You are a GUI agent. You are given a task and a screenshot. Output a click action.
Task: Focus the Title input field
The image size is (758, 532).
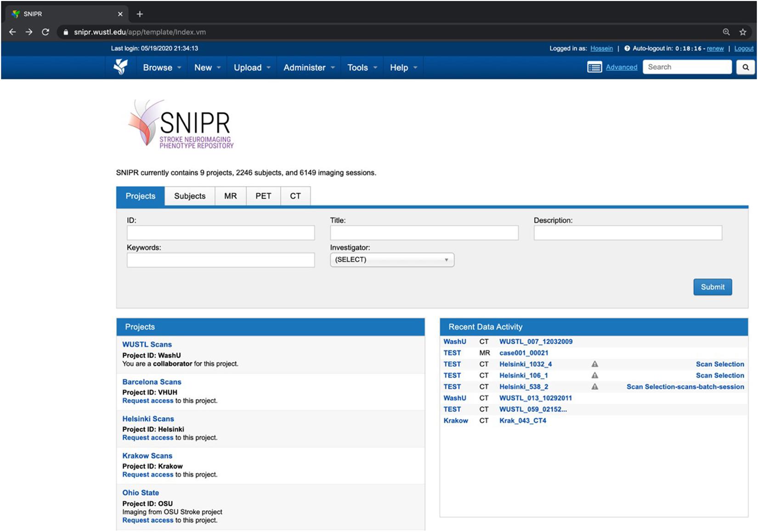(424, 233)
